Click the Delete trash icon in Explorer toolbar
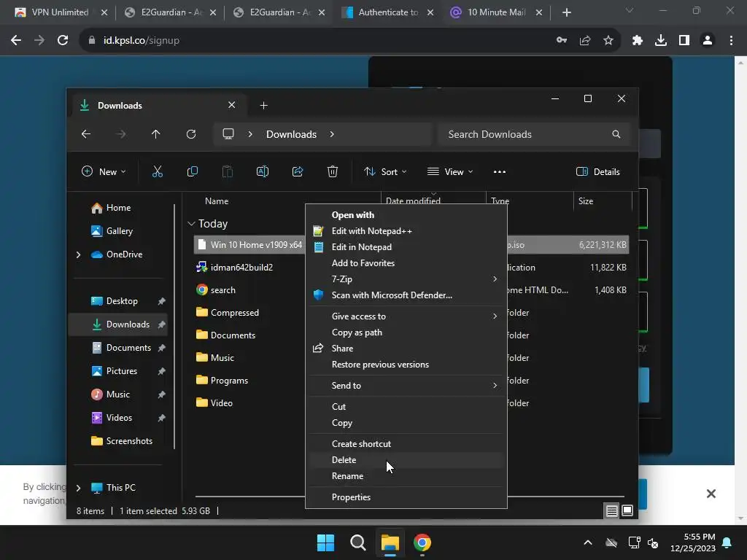Image resolution: width=747 pixels, height=560 pixels. (333, 171)
